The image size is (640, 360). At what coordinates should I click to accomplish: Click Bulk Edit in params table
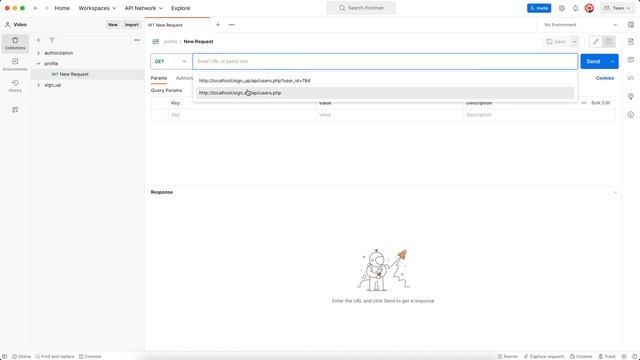pos(600,103)
